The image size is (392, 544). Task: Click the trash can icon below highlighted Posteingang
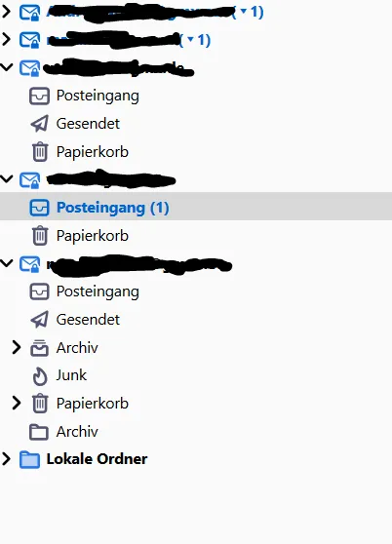click(x=40, y=236)
